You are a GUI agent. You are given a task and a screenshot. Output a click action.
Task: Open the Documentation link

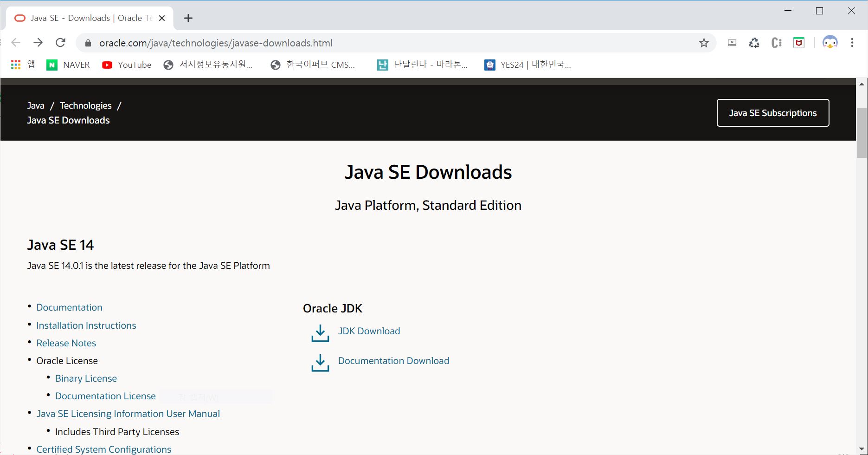69,307
